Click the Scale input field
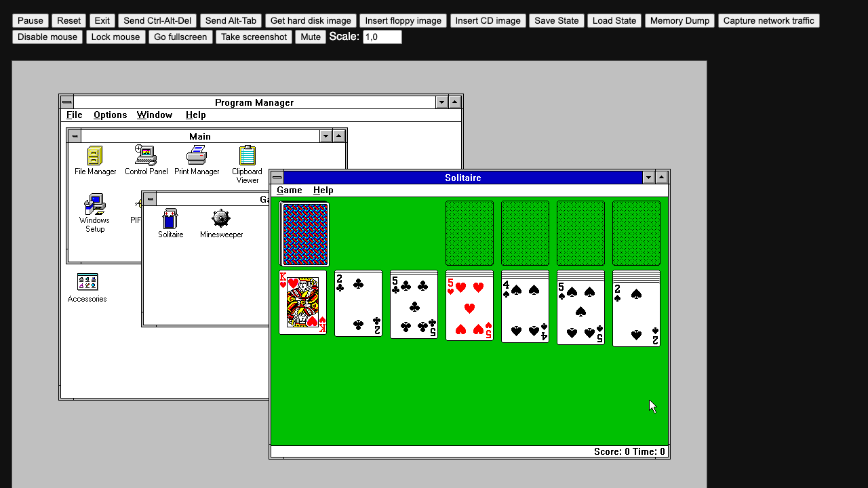 pyautogui.click(x=382, y=37)
